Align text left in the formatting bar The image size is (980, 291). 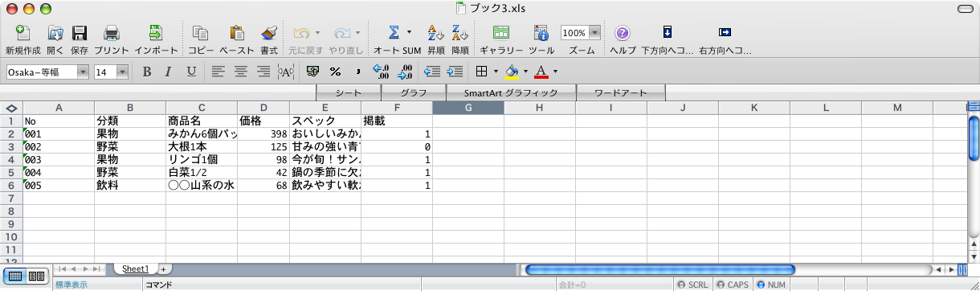218,72
